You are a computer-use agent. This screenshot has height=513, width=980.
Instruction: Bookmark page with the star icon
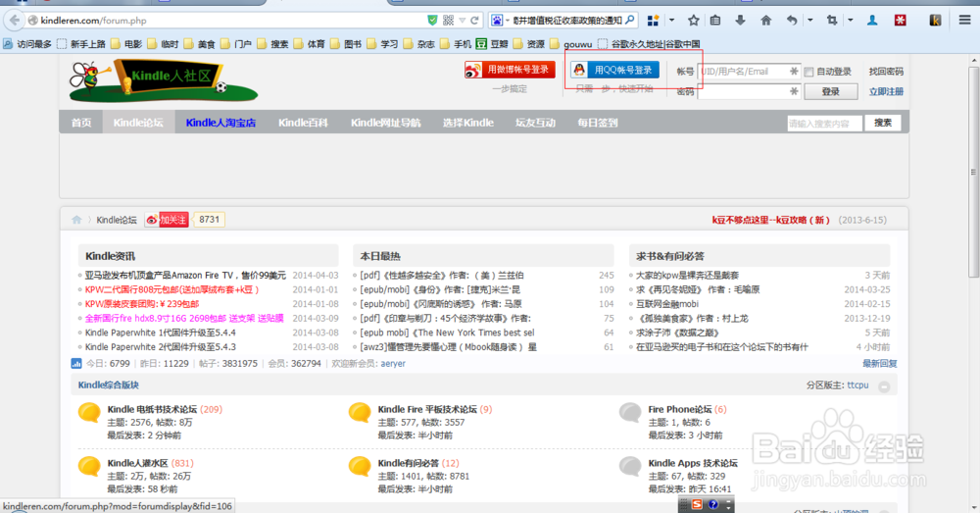[x=693, y=20]
